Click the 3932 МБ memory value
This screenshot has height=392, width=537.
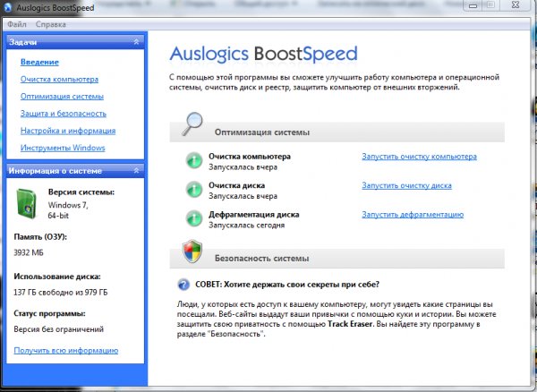(29, 252)
